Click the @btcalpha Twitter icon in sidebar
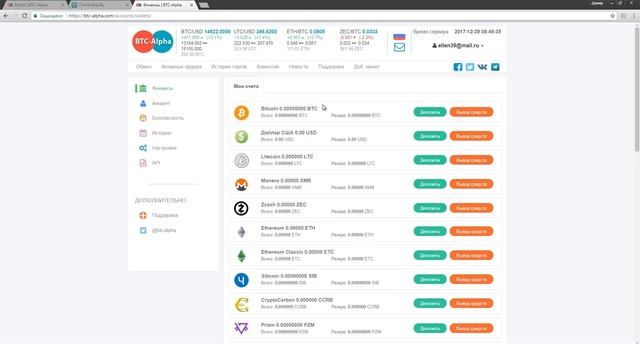Viewport: 640px width, 360px height. [x=143, y=230]
